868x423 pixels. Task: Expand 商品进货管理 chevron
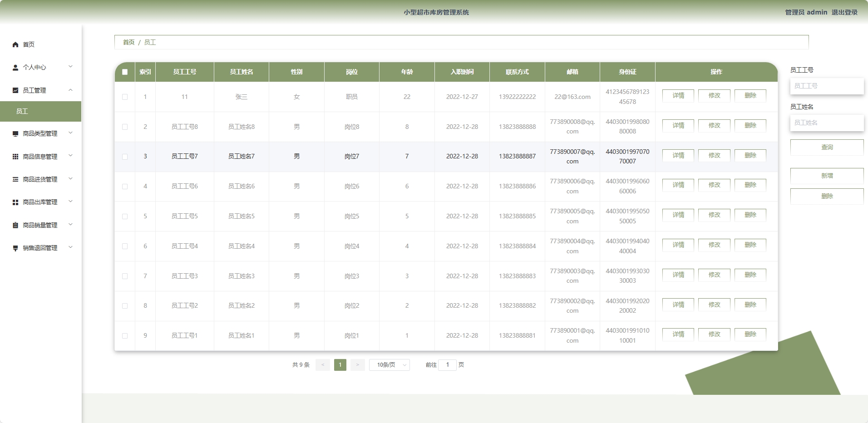70,179
